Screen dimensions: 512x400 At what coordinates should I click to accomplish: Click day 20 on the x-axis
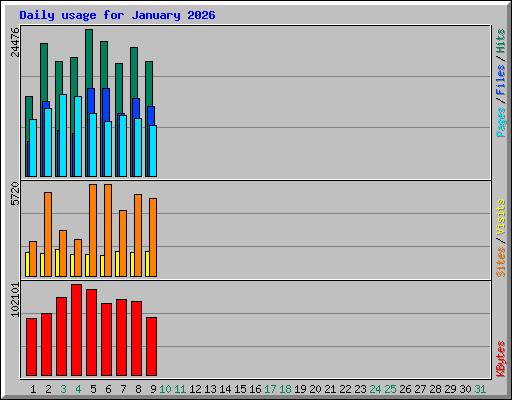315,389
